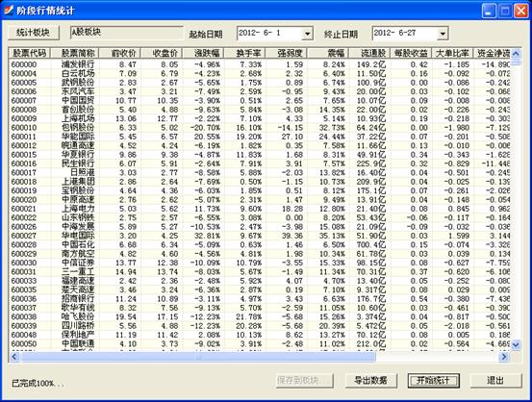532x402 pixels.
Task: Select stock code 600005
Action: pyautogui.click(x=24, y=83)
